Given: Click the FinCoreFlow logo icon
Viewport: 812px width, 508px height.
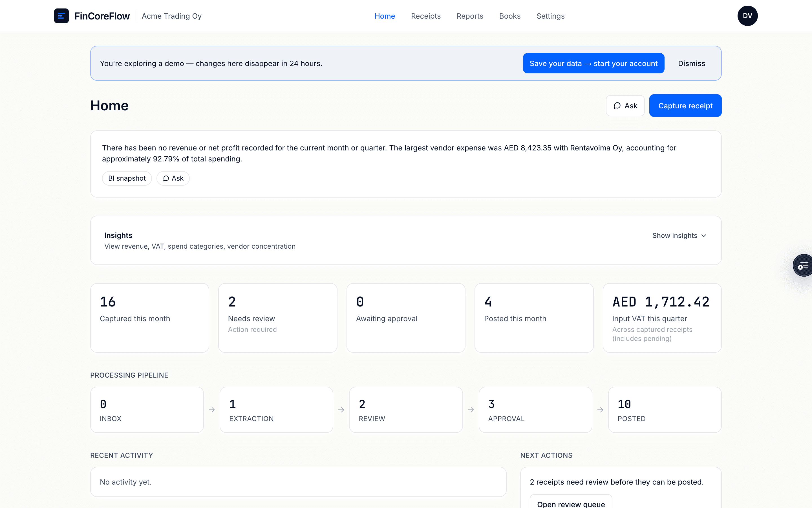Looking at the screenshot, I should click(61, 16).
